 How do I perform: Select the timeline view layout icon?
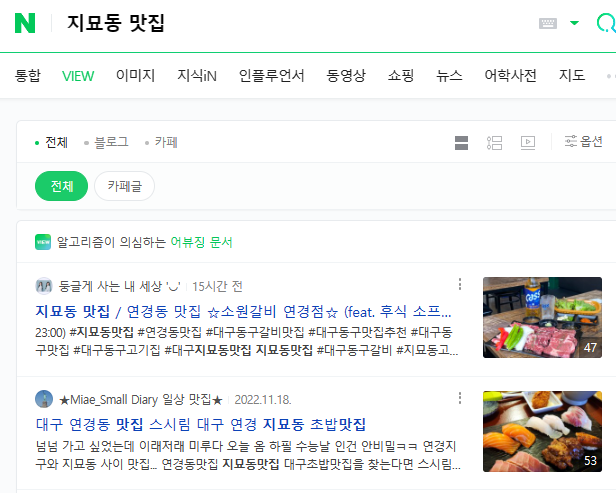point(494,143)
